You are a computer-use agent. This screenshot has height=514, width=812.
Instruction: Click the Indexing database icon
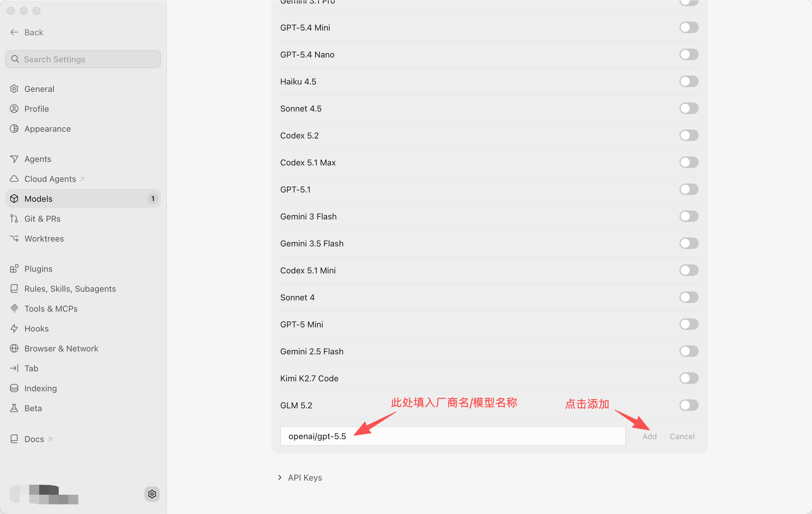(14, 388)
